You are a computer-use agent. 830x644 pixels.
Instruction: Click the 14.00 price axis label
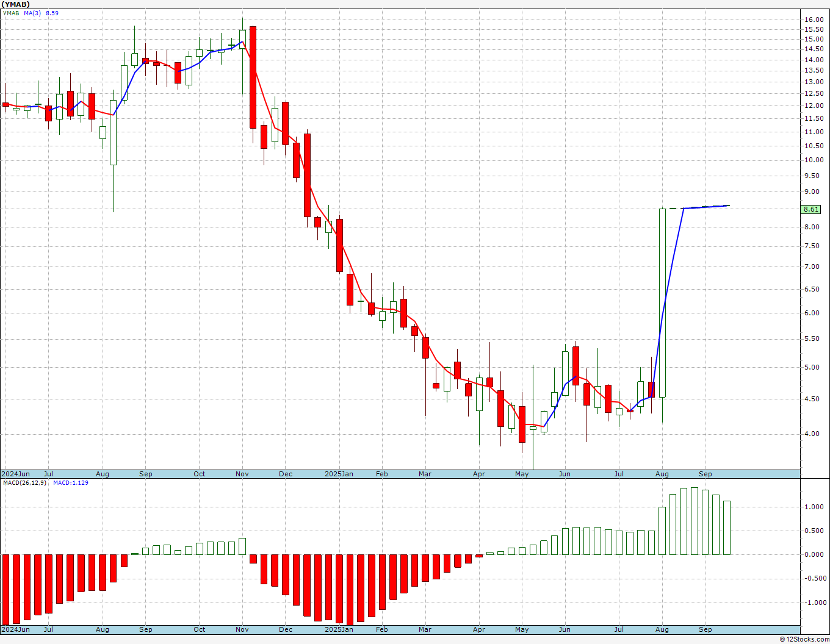click(x=814, y=60)
